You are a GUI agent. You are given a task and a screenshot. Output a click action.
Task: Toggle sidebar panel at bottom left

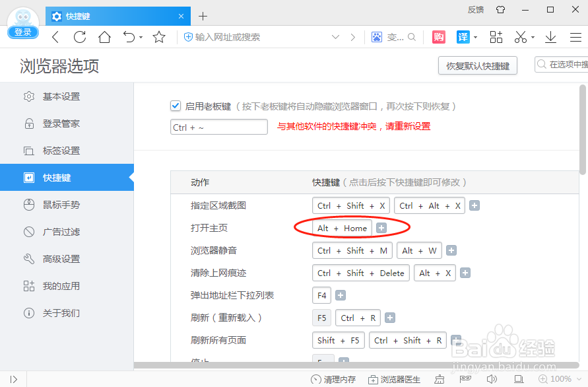[13, 380]
